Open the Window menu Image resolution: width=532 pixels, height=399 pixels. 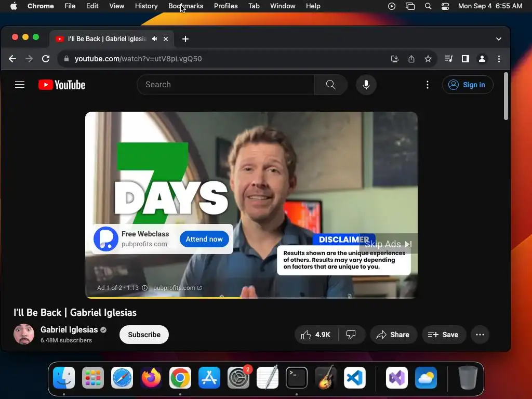[x=283, y=6]
